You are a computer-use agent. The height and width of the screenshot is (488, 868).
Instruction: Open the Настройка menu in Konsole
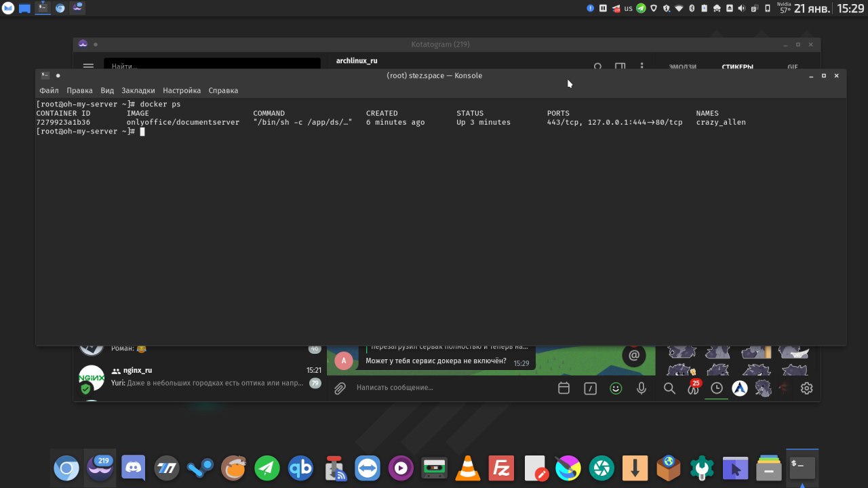(x=182, y=90)
